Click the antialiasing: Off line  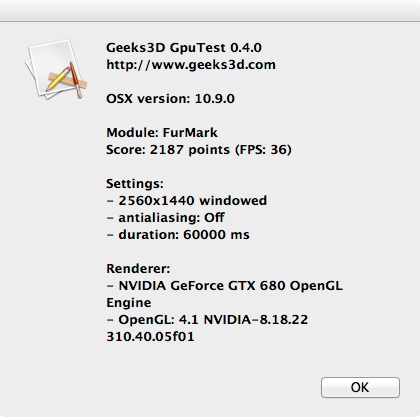click(165, 218)
